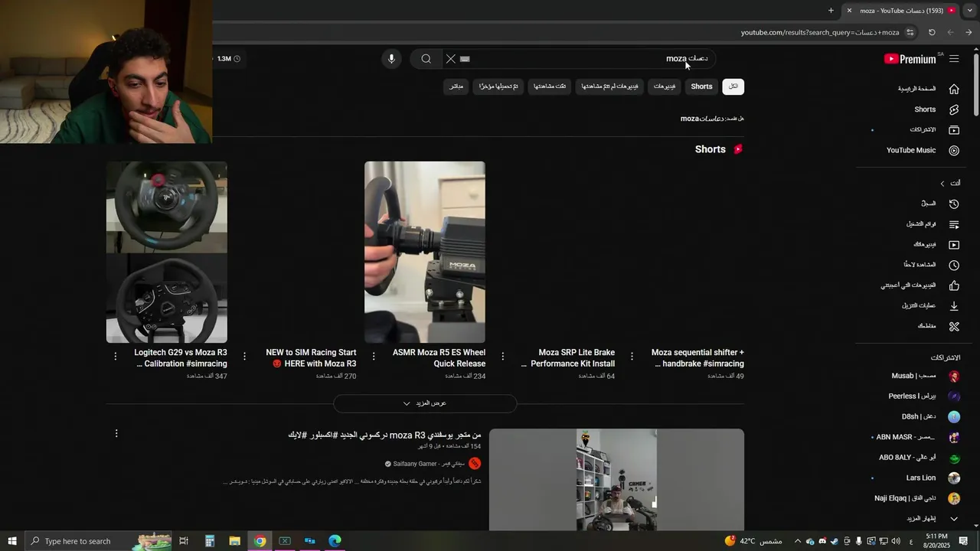Open Liked videos thumbs-up icon
The width and height of the screenshot is (980, 551).
954,285
